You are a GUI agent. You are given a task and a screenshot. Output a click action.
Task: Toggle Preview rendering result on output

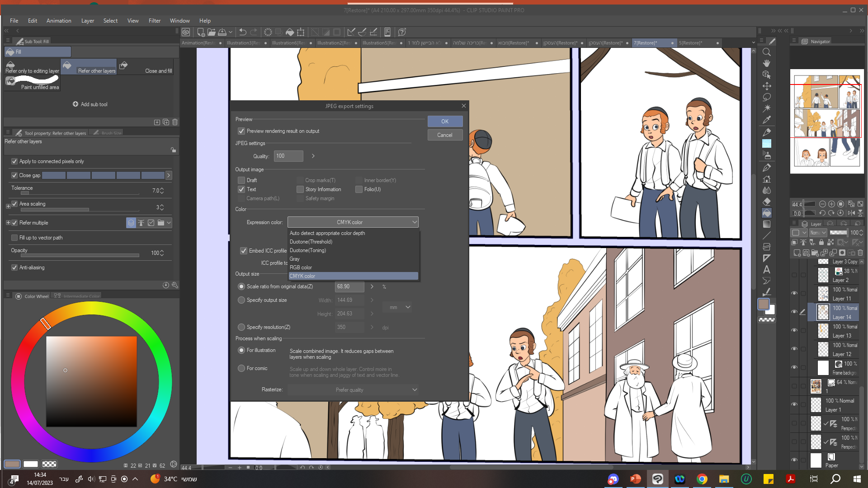[x=241, y=131]
